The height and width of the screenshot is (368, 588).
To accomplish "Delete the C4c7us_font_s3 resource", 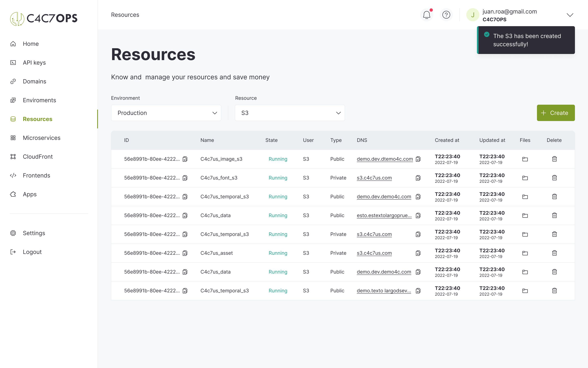I will point(554,178).
